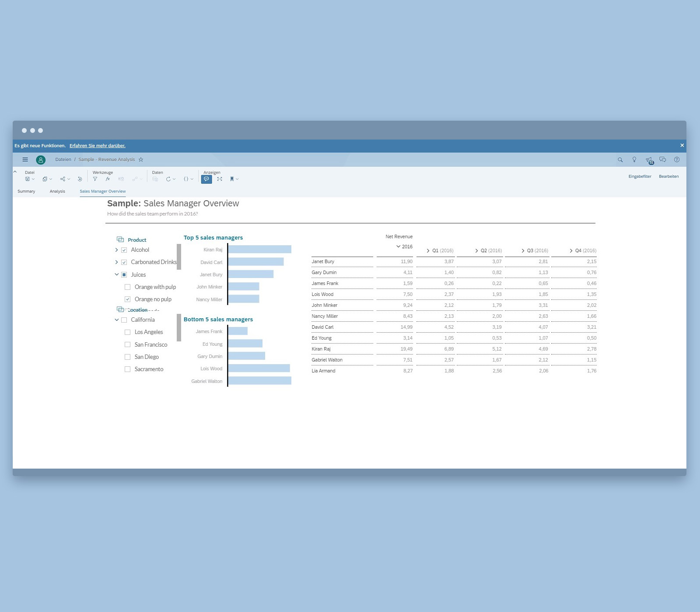
Task: Expand the Carbonated Drinks node
Action: click(116, 262)
